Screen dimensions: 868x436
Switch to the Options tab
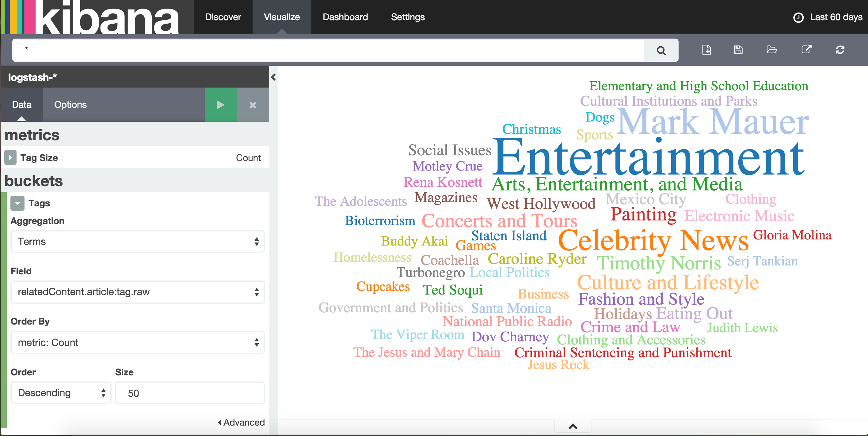70,105
